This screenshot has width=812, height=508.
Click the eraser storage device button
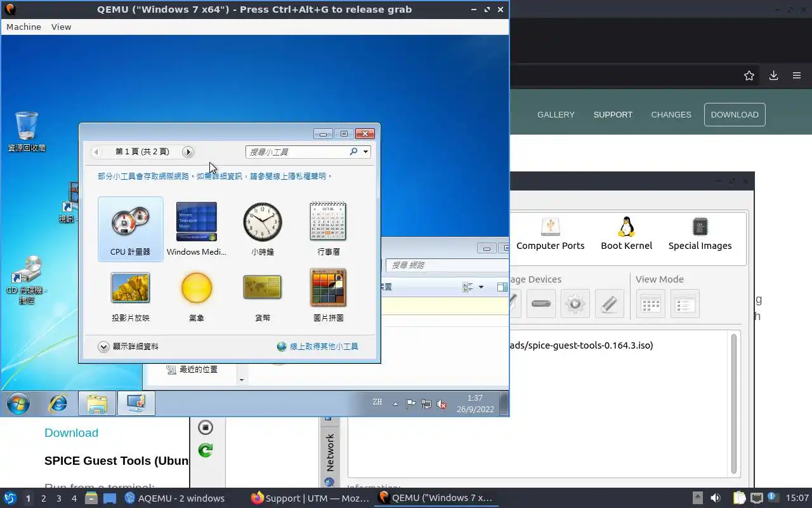click(609, 304)
